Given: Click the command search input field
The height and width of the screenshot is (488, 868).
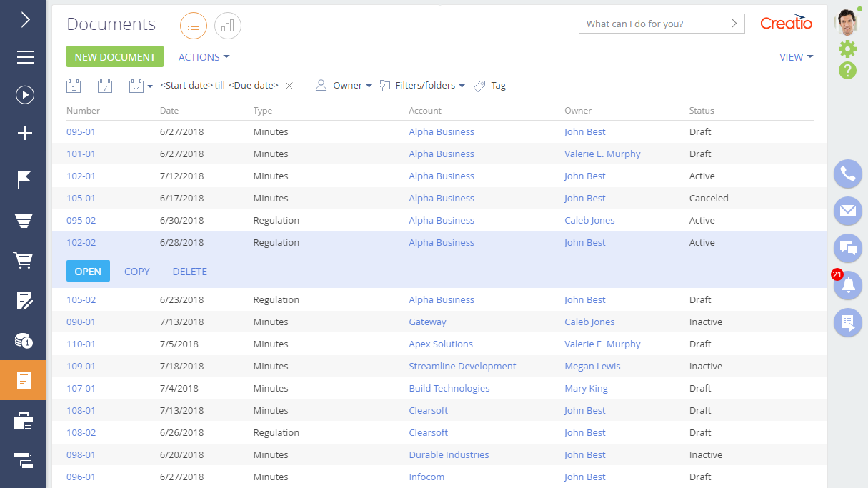Looking at the screenshot, I should pyautogui.click(x=654, y=24).
